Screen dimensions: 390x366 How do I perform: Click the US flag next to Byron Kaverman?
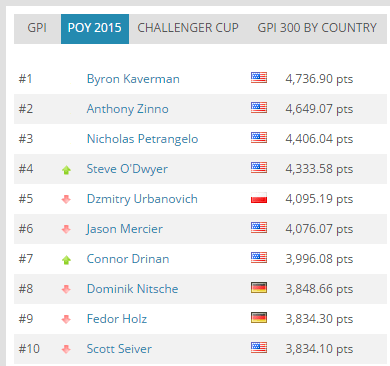click(x=259, y=78)
